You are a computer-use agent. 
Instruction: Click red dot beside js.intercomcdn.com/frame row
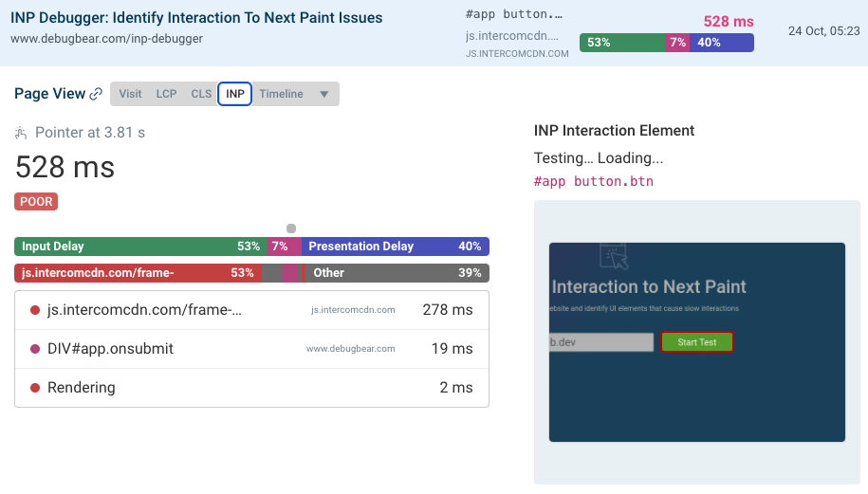click(x=35, y=310)
